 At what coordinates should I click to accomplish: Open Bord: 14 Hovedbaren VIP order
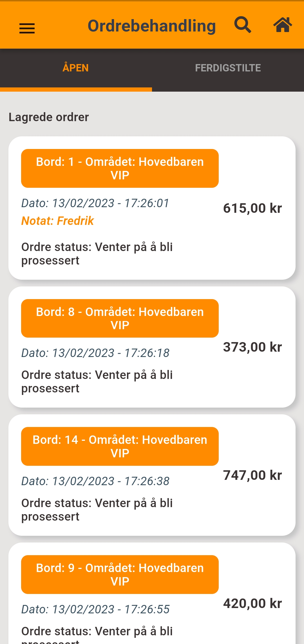pyautogui.click(x=120, y=446)
